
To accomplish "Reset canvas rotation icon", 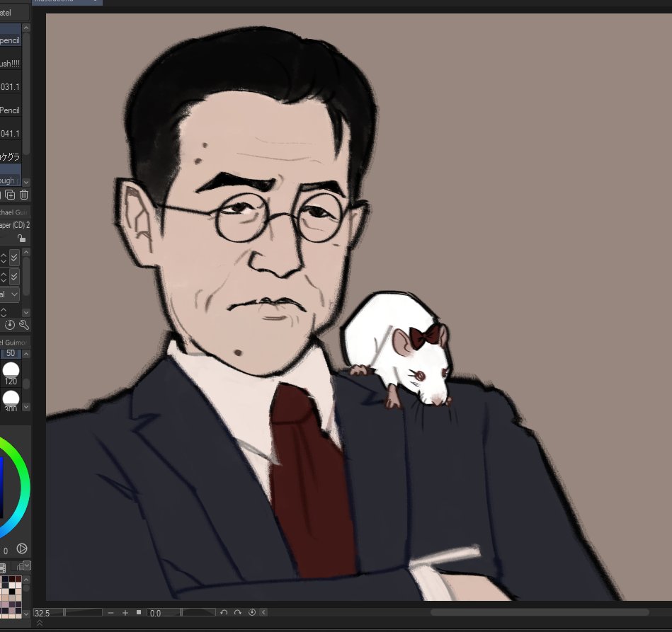I will point(252,612).
